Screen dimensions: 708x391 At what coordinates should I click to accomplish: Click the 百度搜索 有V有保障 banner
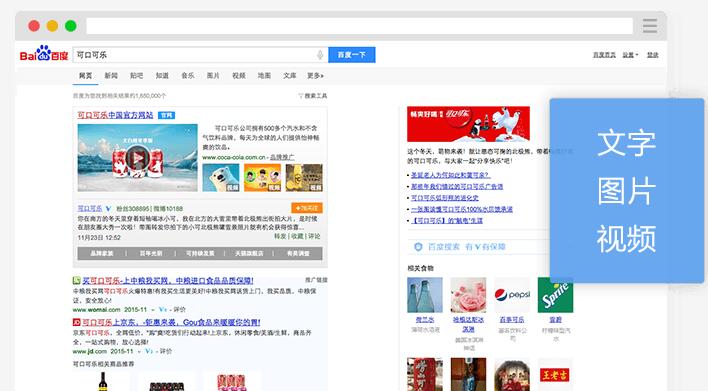479,247
